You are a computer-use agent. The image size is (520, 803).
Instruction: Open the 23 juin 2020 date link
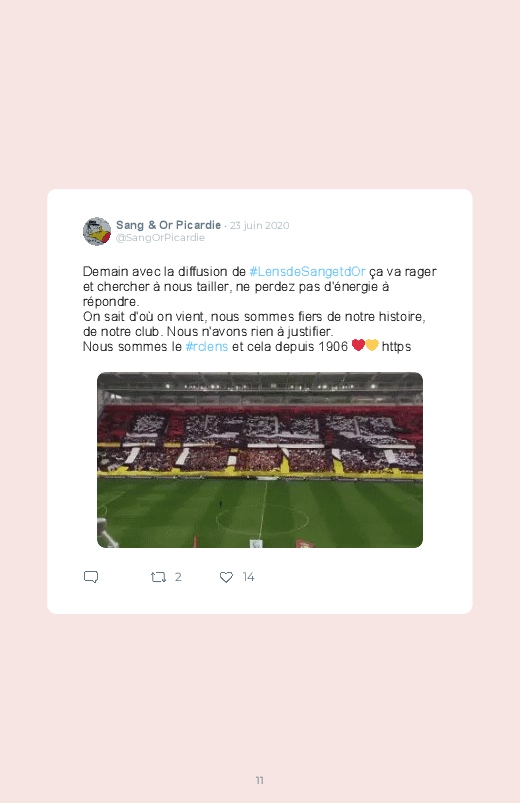click(259, 225)
